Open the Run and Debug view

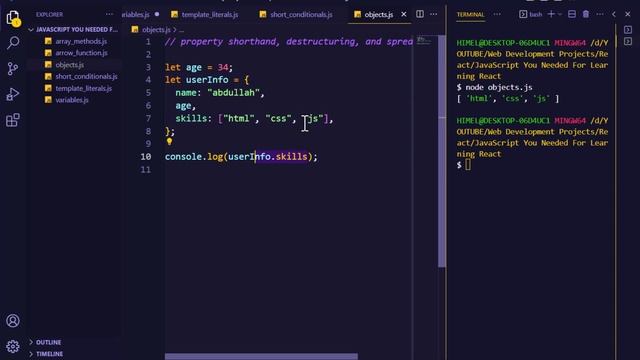point(13,94)
